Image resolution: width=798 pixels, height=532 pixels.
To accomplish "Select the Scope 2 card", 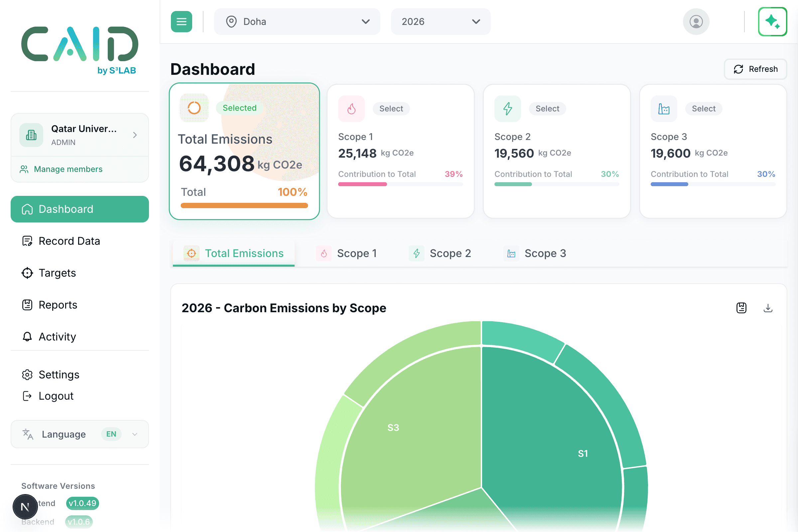I will coord(547,109).
